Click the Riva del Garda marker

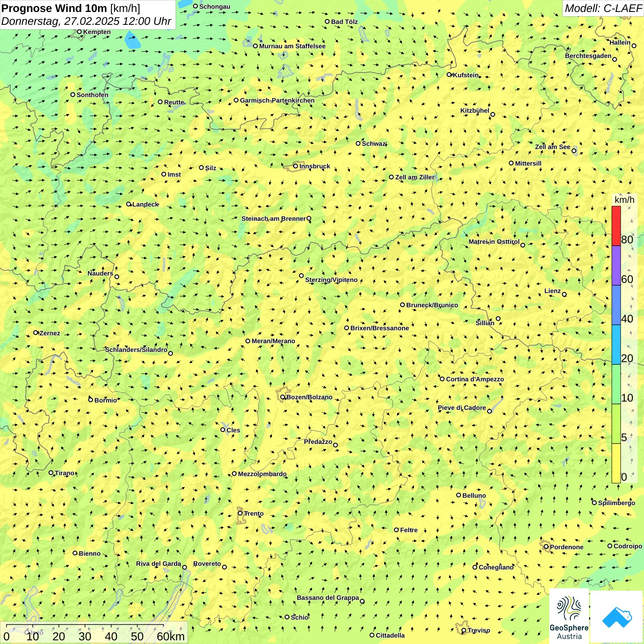point(184,567)
